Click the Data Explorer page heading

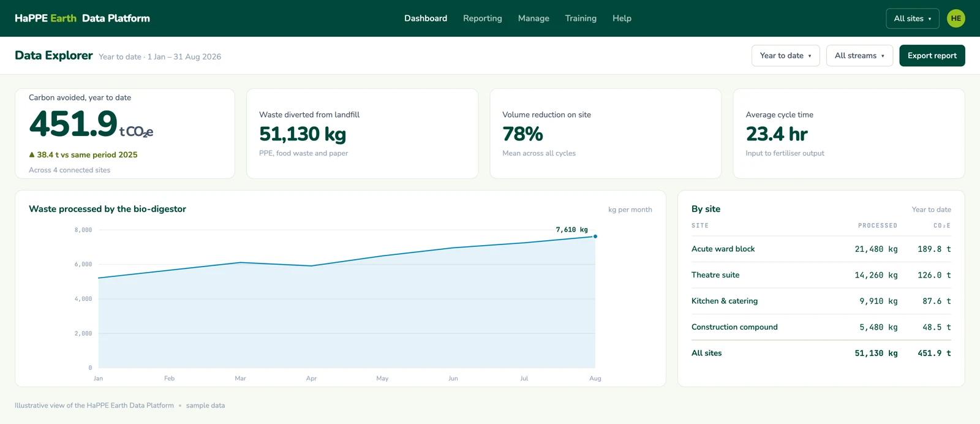click(x=54, y=55)
